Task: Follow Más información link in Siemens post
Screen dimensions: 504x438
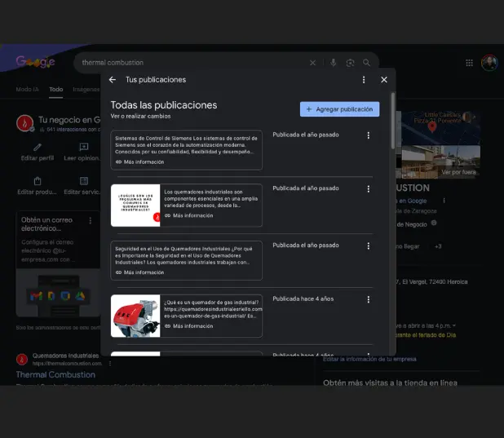Action: point(139,161)
